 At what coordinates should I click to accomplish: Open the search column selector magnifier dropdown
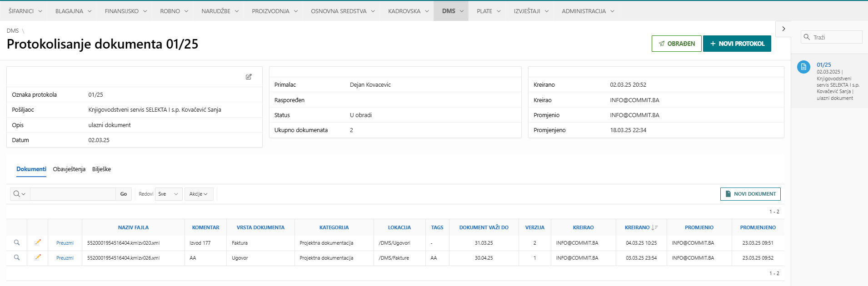[x=19, y=194]
